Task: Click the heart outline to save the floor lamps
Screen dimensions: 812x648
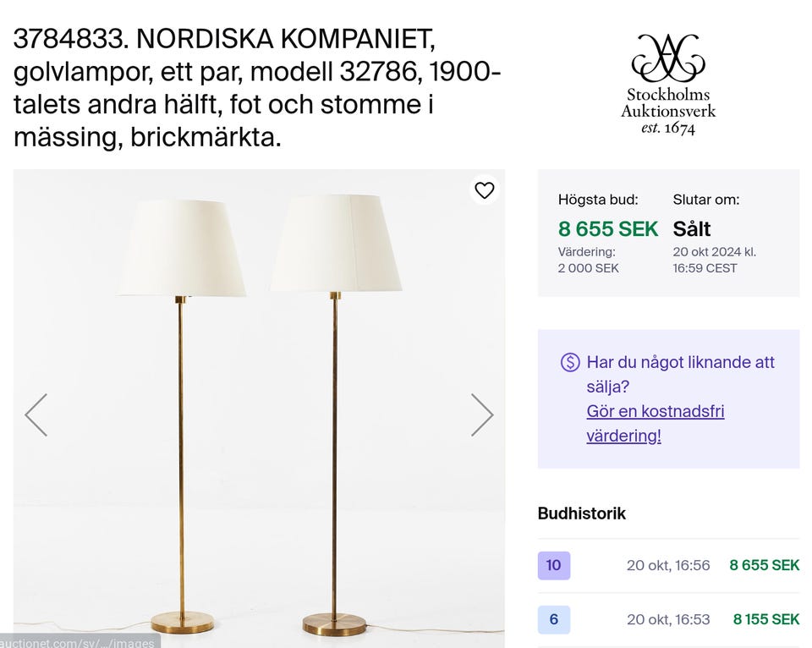Action: click(485, 190)
